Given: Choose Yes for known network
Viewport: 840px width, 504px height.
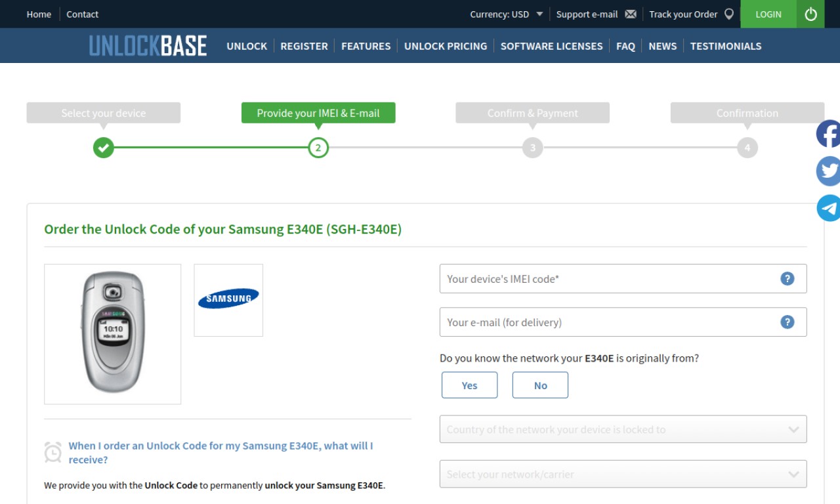Looking at the screenshot, I should 470,385.
